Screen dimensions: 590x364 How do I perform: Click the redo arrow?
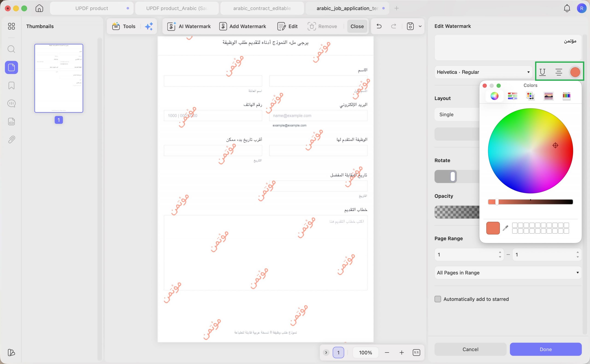click(394, 26)
